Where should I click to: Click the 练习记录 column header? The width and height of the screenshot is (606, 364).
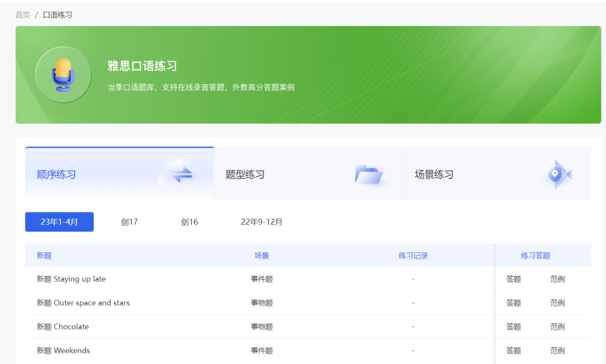point(413,255)
